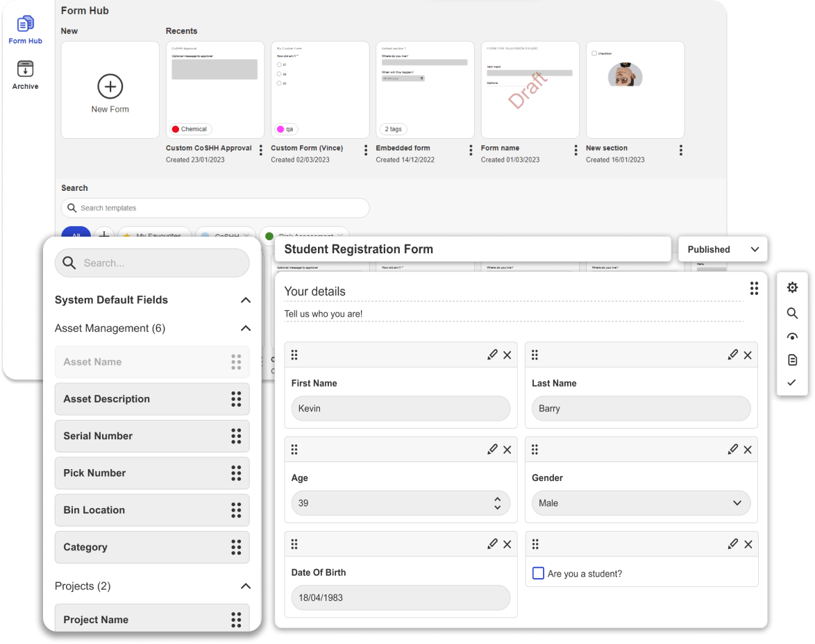Select the Chemical tag with red dot
The image size is (815, 644).
190,129
